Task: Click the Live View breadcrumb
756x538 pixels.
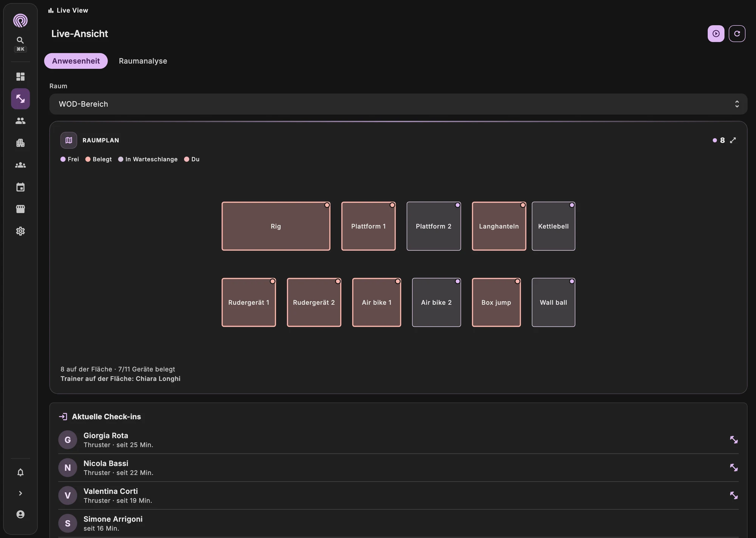Action: pos(68,10)
